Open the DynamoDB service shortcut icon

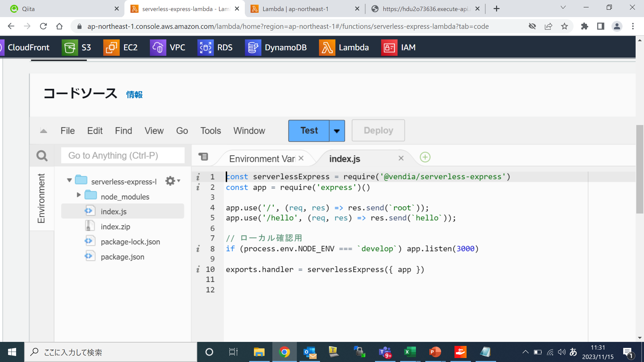click(x=253, y=48)
